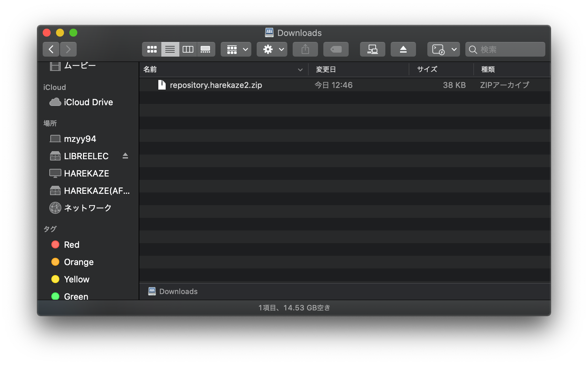Click the LIBREELEC drive icon

[55, 156]
